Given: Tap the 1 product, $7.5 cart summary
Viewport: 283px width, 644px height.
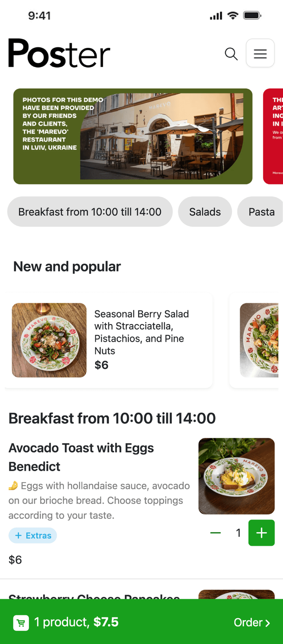Looking at the screenshot, I should pyautogui.click(x=76, y=622).
